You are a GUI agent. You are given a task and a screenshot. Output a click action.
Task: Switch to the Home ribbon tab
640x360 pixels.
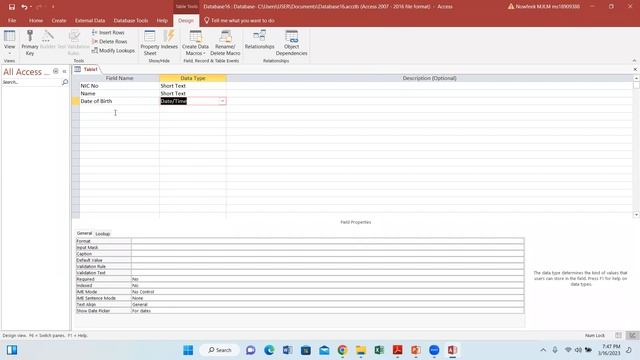pyautogui.click(x=36, y=20)
